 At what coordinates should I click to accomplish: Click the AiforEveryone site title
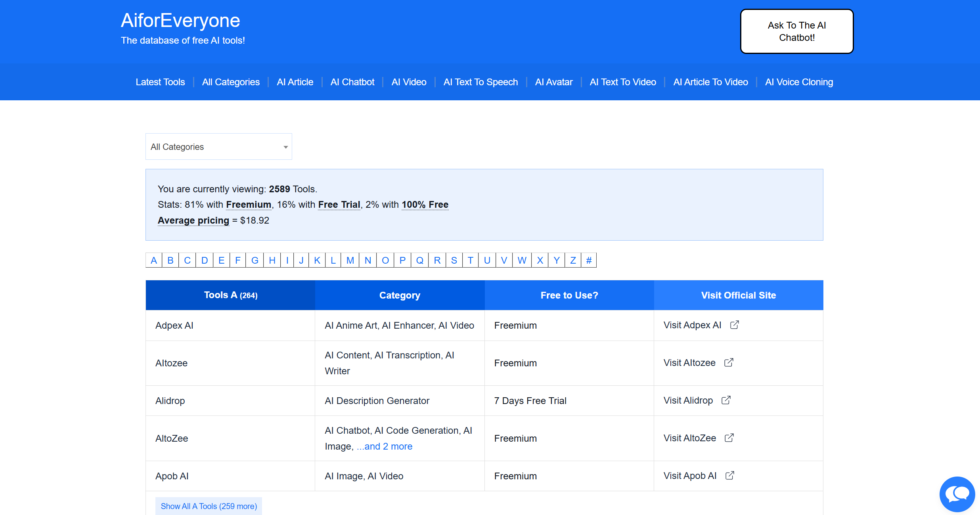[x=180, y=20]
